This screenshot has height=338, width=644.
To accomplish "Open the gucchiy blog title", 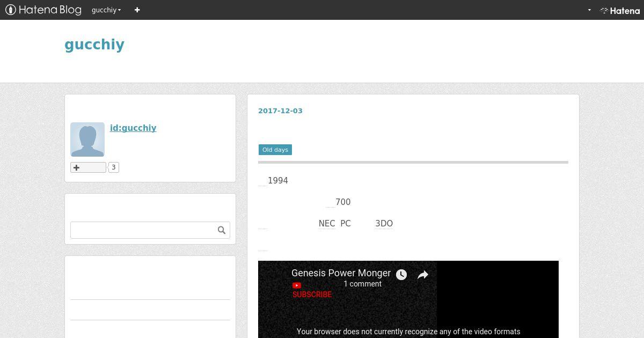I will (x=94, y=45).
